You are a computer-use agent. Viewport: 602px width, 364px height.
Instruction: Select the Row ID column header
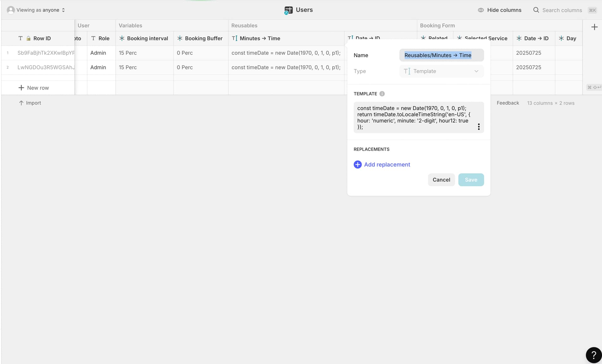(x=38, y=38)
